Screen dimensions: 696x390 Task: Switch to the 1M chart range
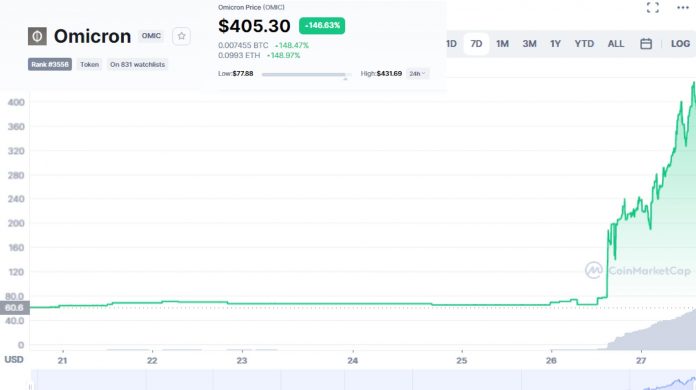click(x=502, y=44)
